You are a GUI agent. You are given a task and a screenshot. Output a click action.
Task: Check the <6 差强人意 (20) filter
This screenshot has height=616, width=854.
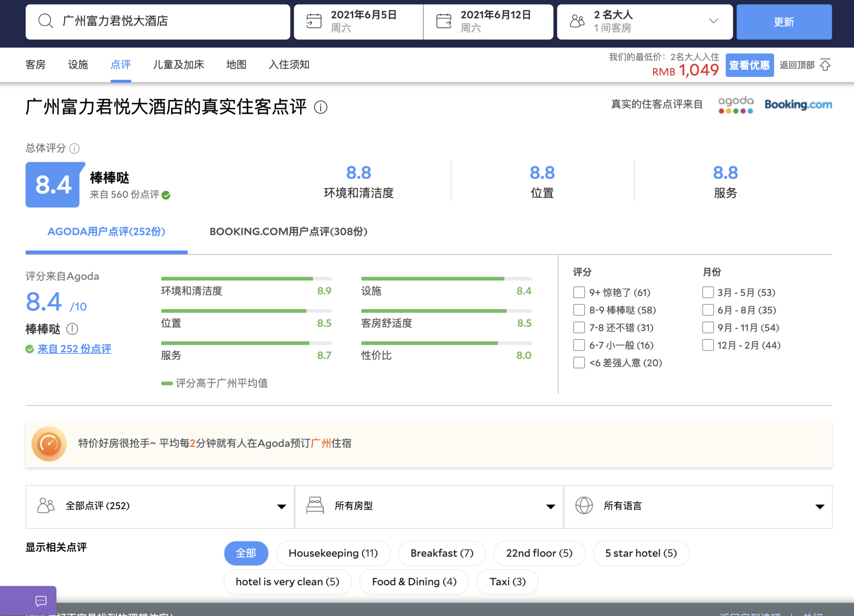(x=579, y=362)
